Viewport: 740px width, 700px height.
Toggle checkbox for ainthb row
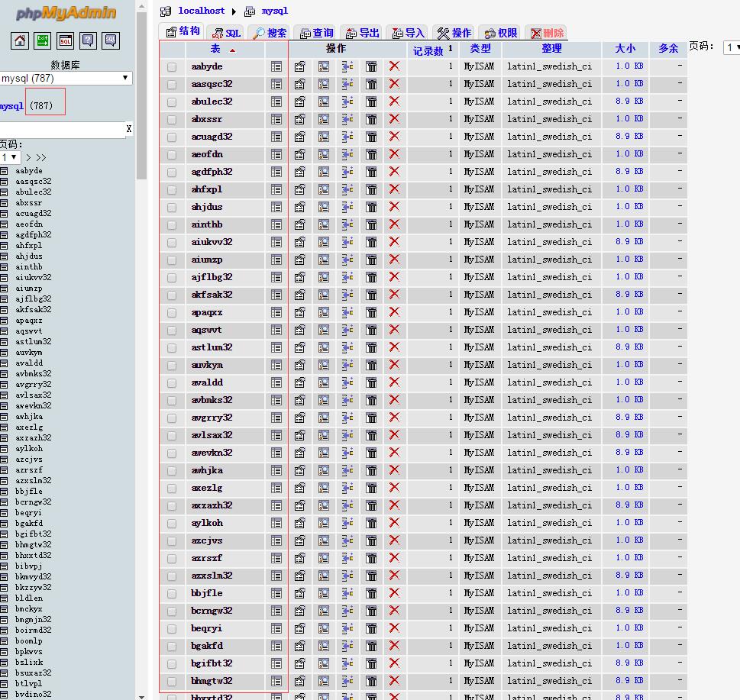tap(172, 225)
